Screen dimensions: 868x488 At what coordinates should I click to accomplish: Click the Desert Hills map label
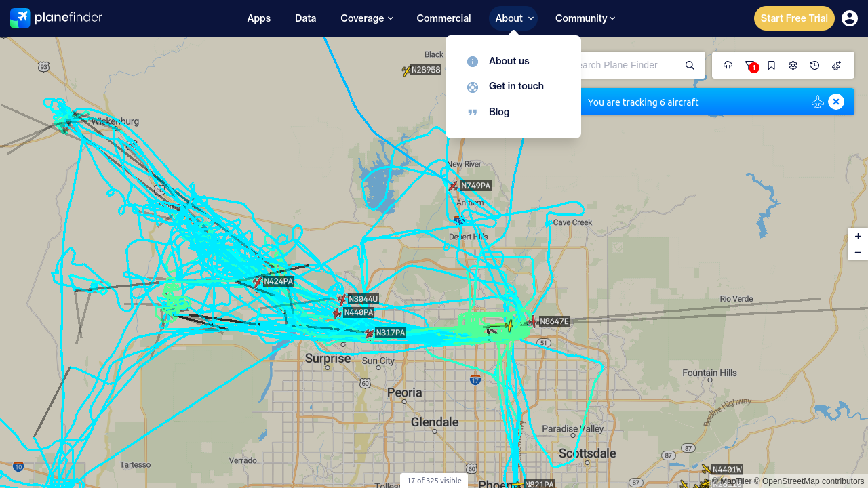[x=469, y=237]
